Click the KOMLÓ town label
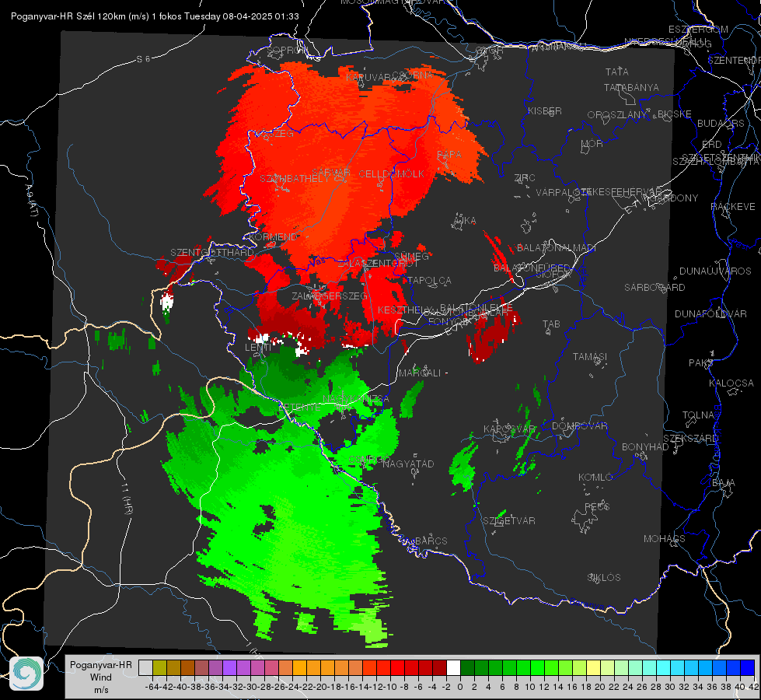The height and width of the screenshot is (700, 761). pos(595,478)
